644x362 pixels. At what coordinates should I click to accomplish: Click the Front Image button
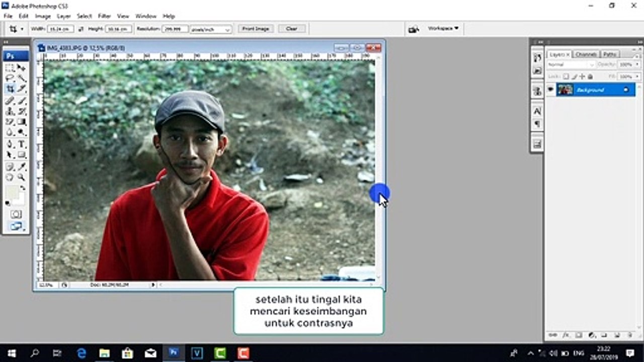coord(256,29)
